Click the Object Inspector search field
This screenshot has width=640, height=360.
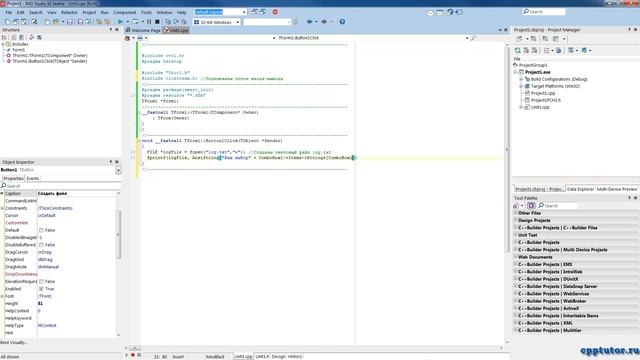point(60,186)
